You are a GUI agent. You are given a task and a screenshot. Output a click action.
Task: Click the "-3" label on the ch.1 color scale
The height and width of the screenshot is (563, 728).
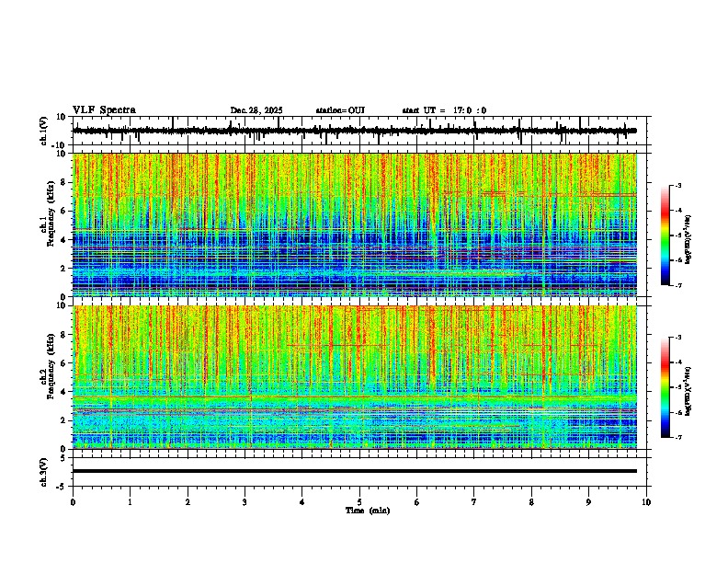point(677,186)
